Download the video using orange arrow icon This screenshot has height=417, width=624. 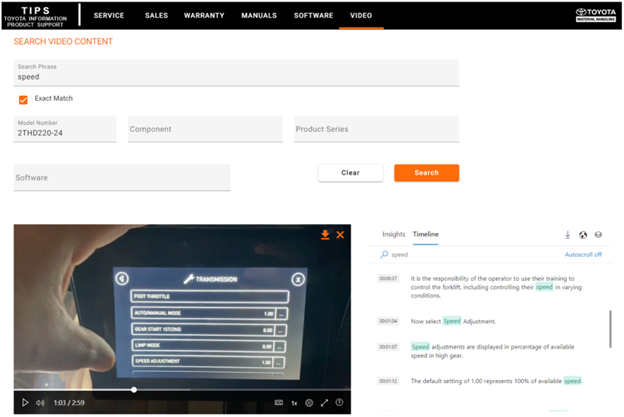pos(325,234)
